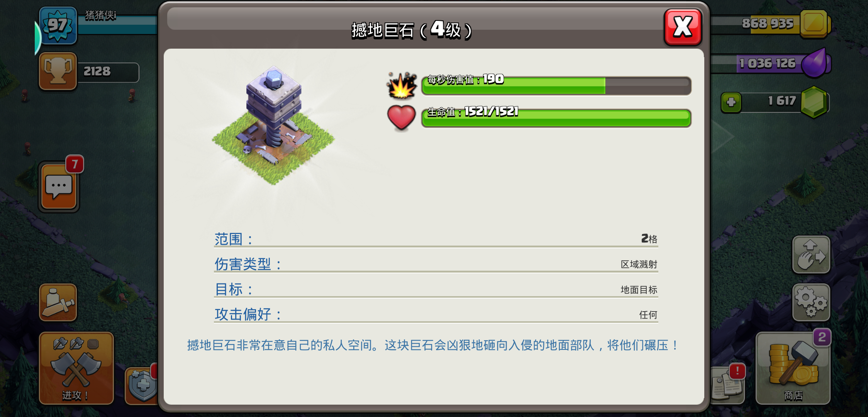Open the 商店 shop button
The height and width of the screenshot is (417, 868).
[793, 368]
